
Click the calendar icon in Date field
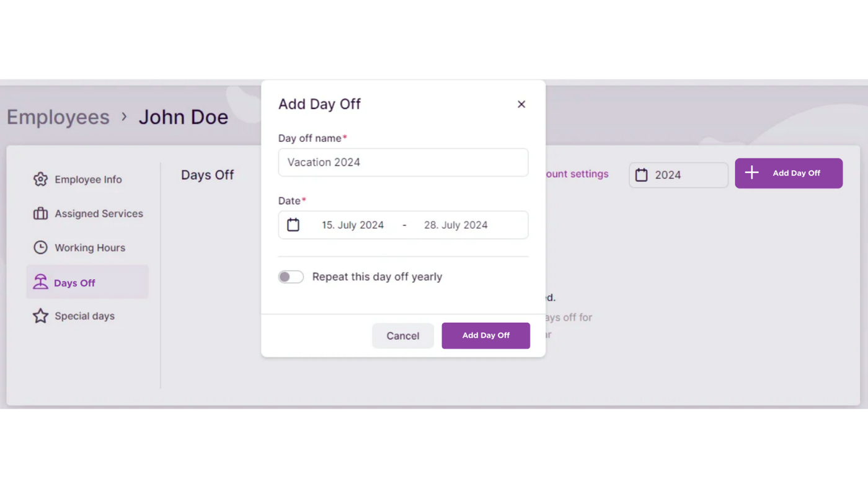click(x=293, y=224)
